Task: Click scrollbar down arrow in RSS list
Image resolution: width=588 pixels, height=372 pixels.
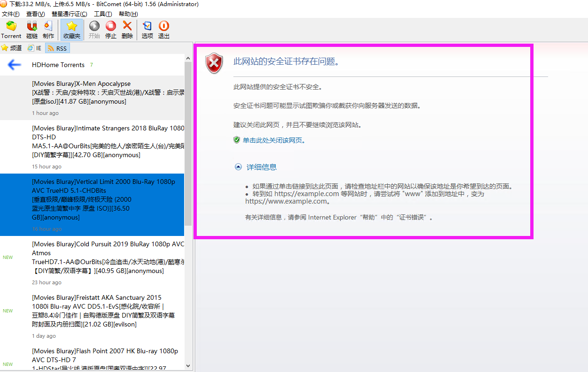Action: pyautogui.click(x=188, y=365)
